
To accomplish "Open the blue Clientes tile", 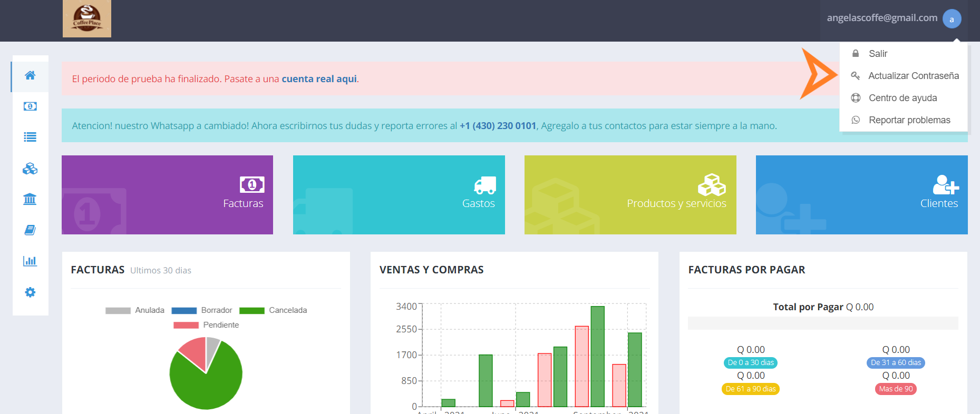I will point(862,195).
